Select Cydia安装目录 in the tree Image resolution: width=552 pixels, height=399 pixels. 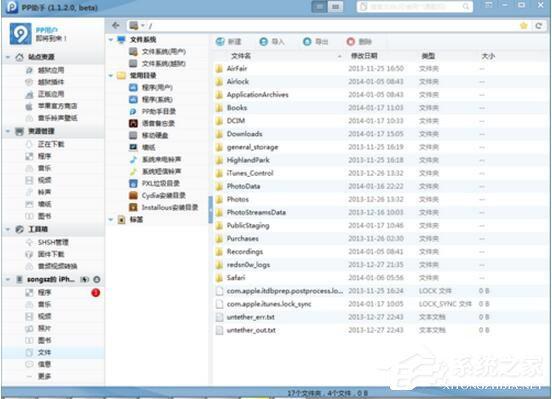click(x=163, y=195)
